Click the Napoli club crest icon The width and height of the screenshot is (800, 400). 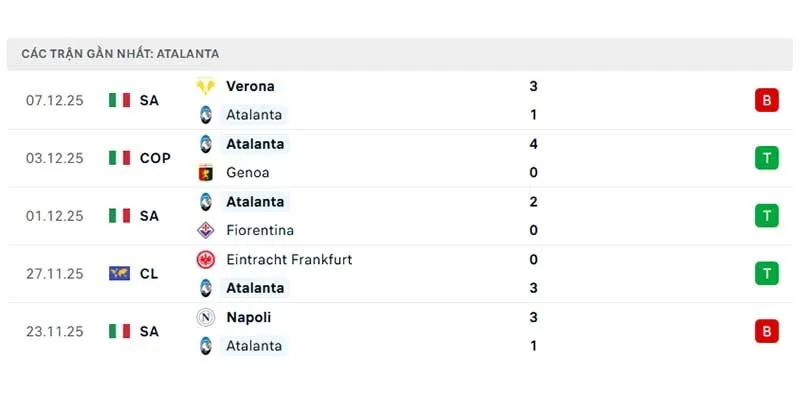(206, 317)
